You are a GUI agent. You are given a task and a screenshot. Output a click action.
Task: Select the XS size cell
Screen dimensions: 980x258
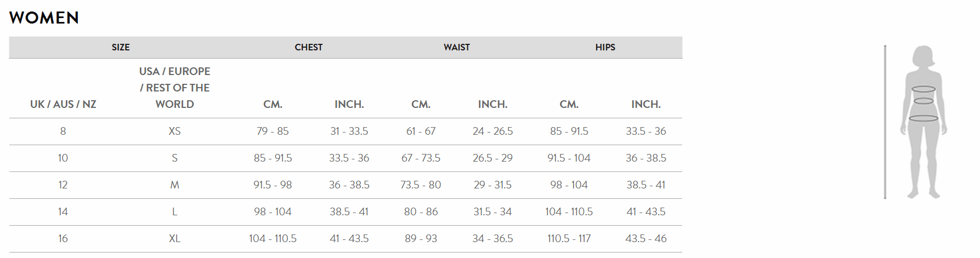(x=175, y=131)
